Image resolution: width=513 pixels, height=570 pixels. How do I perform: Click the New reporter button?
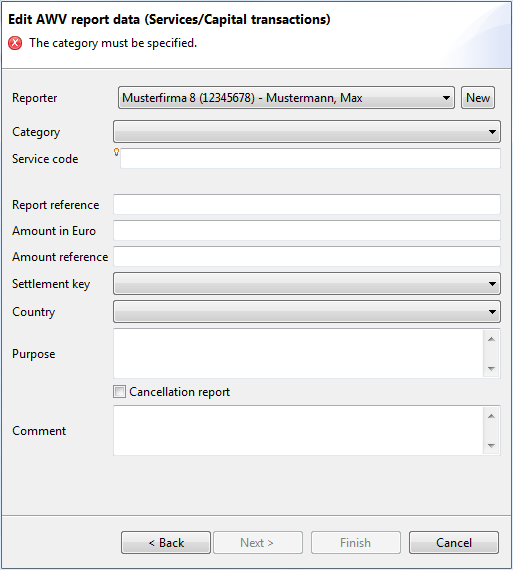478,97
